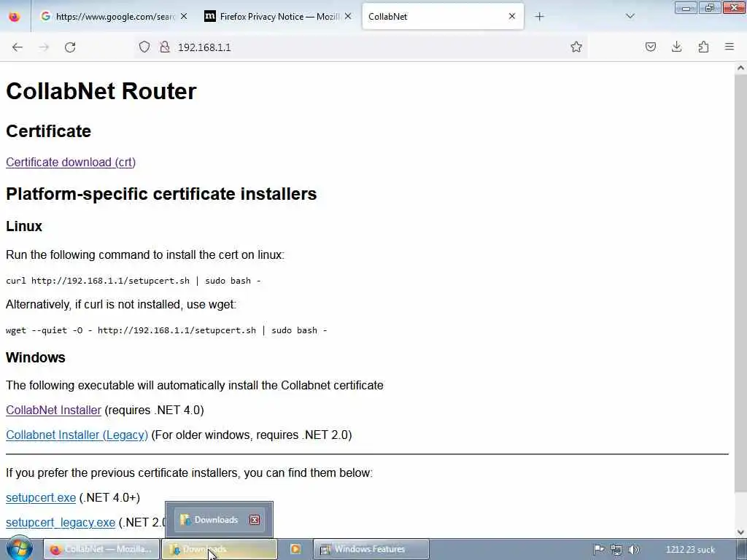747x560 pixels.
Task: Bookmark this page with the star icon
Action: pyautogui.click(x=576, y=47)
